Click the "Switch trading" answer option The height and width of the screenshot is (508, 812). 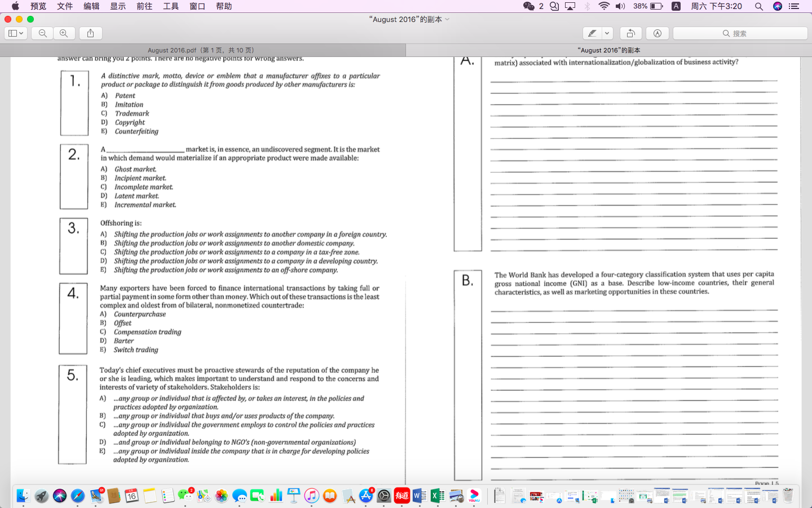click(x=136, y=350)
